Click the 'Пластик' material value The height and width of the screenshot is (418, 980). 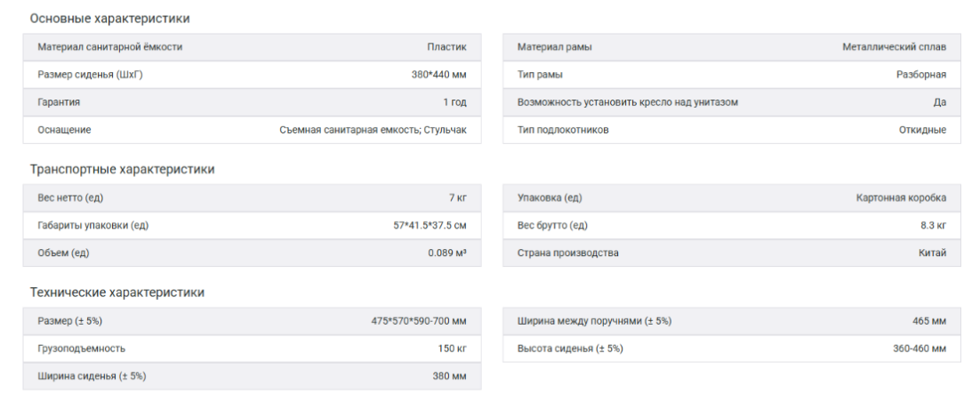pyautogui.click(x=446, y=47)
